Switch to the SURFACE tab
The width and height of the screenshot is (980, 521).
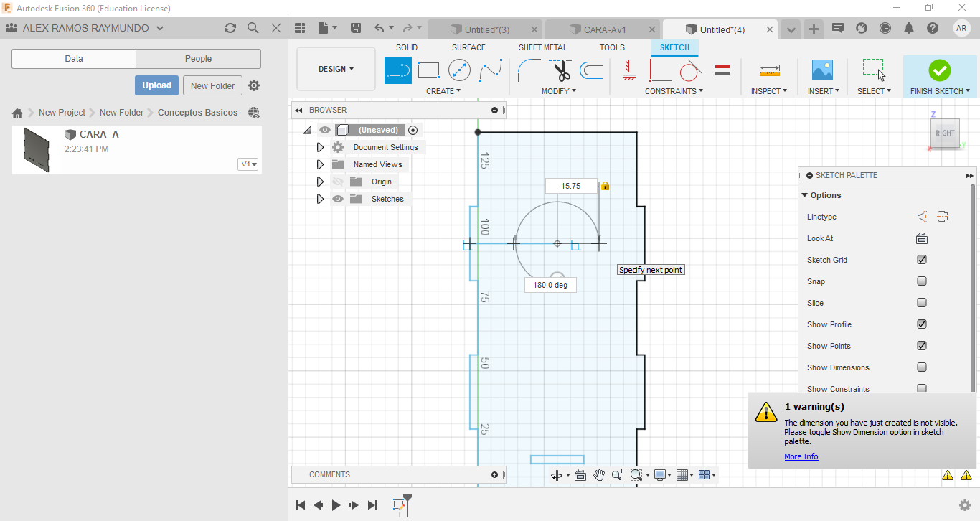468,47
